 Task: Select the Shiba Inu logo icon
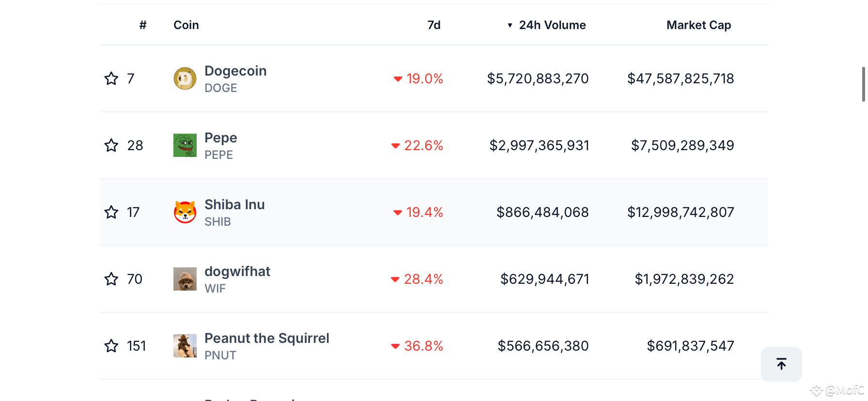[x=185, y=212]
